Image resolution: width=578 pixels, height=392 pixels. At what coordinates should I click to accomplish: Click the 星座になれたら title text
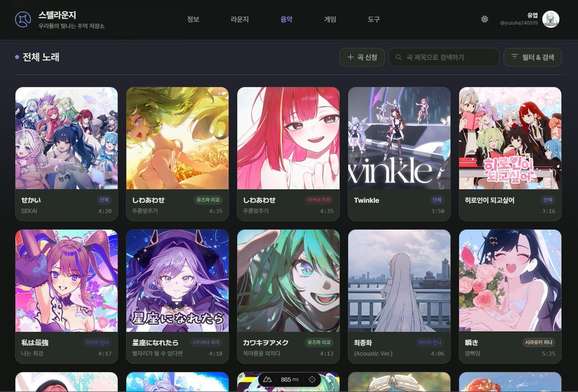[x=155, y=342]
